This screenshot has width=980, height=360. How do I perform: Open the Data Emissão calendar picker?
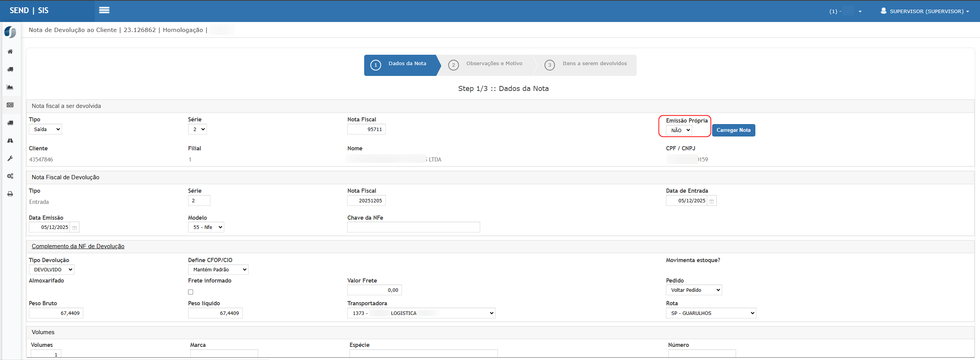pos(75,228)
